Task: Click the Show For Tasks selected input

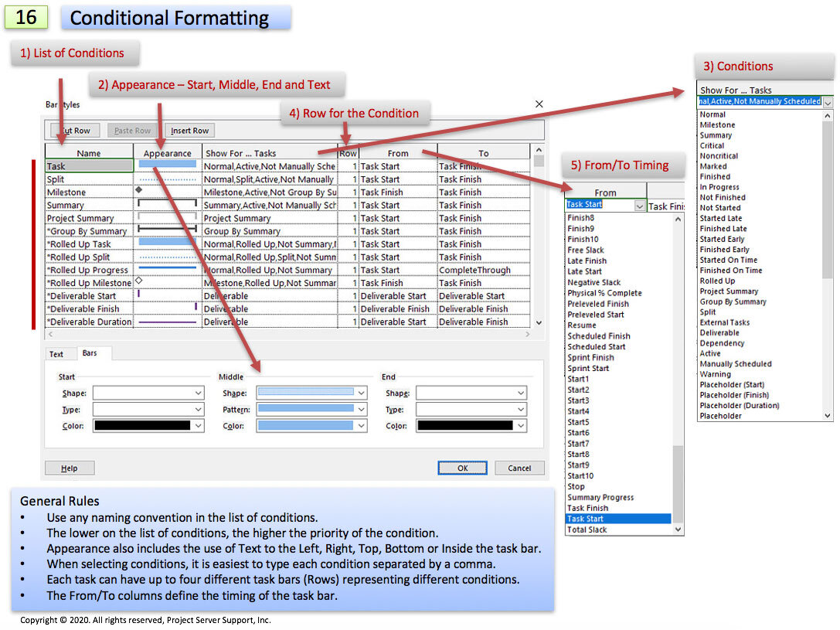Action: 759,101
